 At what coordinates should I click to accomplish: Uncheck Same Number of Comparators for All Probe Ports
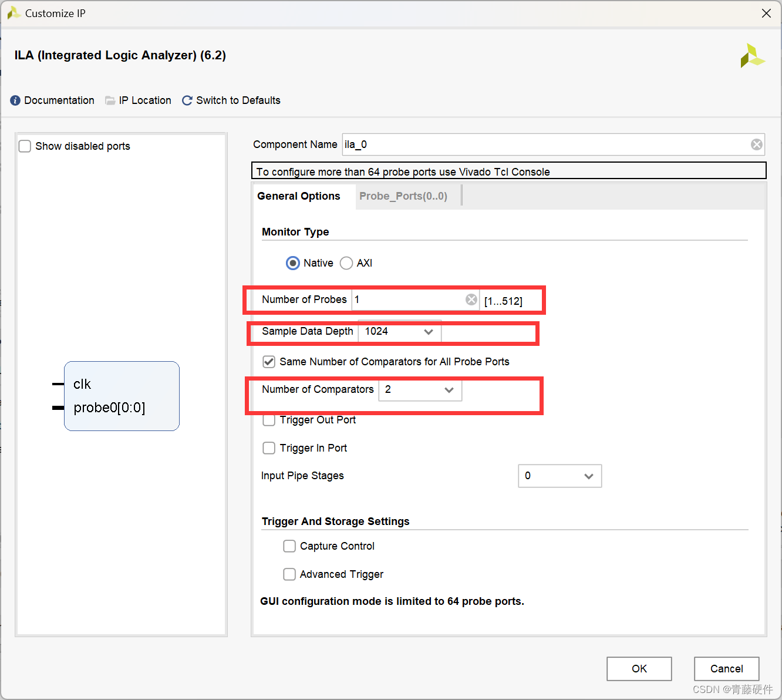(269, 362)
